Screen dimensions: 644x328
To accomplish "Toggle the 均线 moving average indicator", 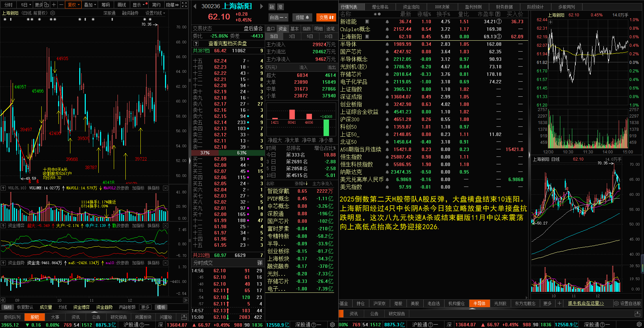I will (63, 307).
